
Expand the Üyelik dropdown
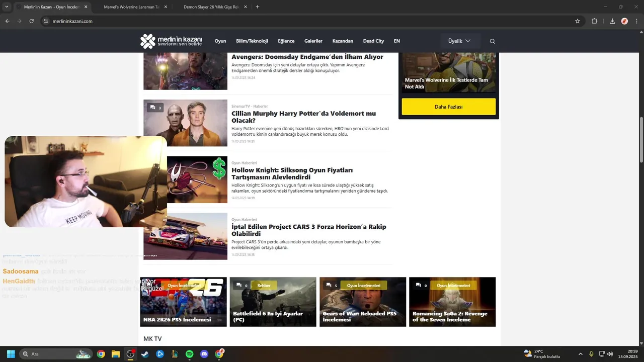459,41
